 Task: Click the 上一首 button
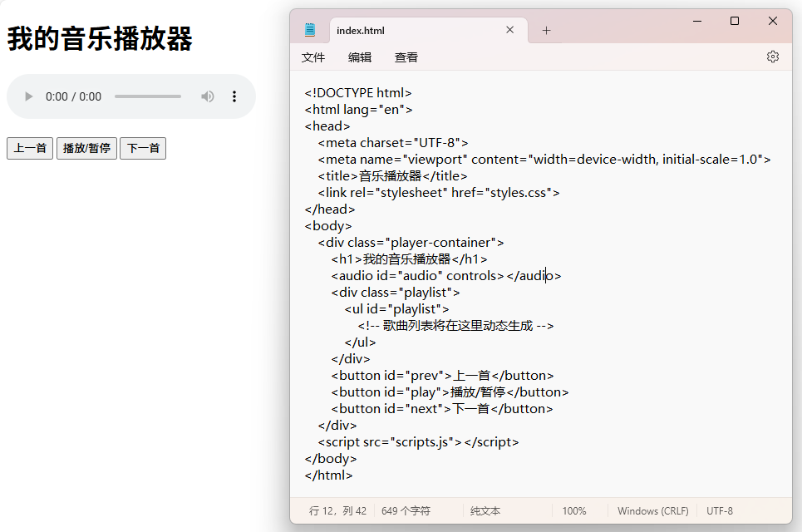click(30, 148)
